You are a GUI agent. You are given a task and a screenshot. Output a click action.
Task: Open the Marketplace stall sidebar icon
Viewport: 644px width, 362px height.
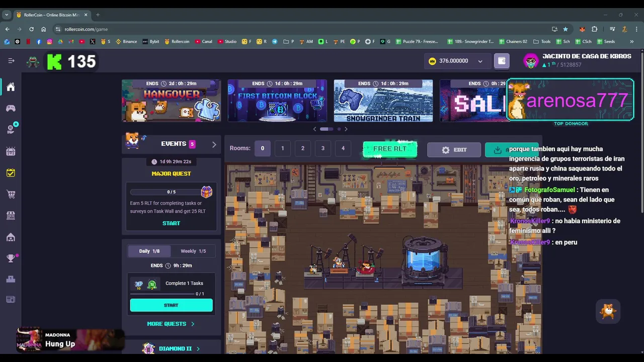[x=11, y=215]
